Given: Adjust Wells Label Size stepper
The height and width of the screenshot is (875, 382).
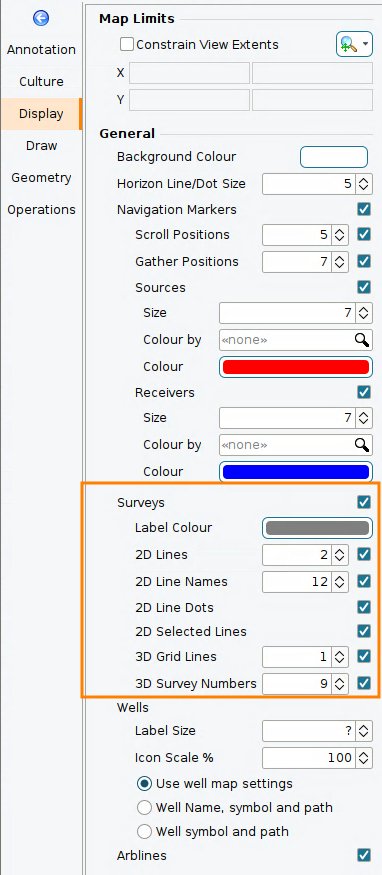Looking at the screenshot, I should [364, 730].
